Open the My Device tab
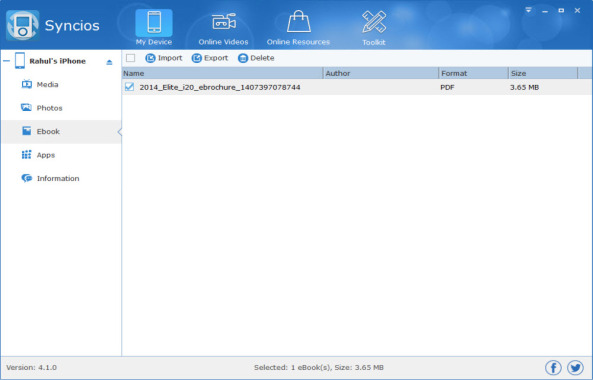The height and width of the screenshot is (380, 593). pos(154,28)
